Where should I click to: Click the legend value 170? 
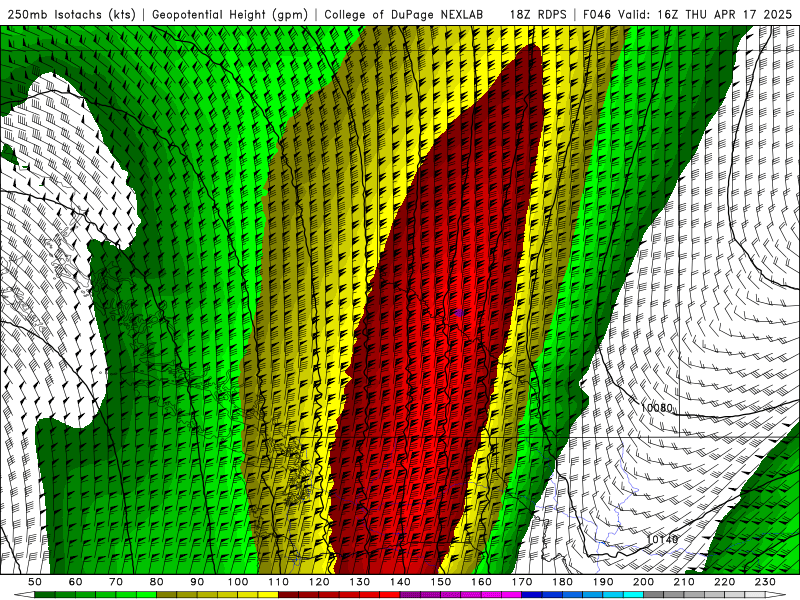[x=521, y=582]
